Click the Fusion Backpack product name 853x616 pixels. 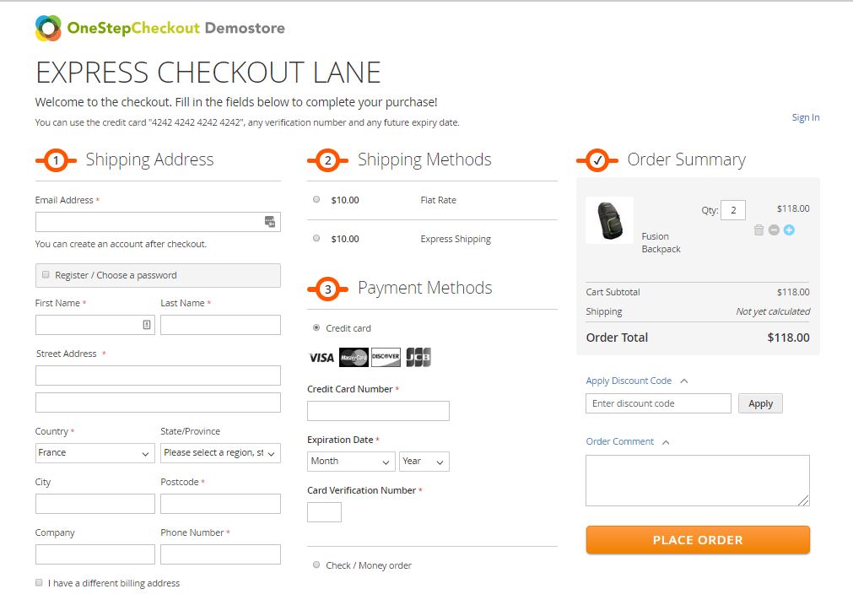[661, 243]
